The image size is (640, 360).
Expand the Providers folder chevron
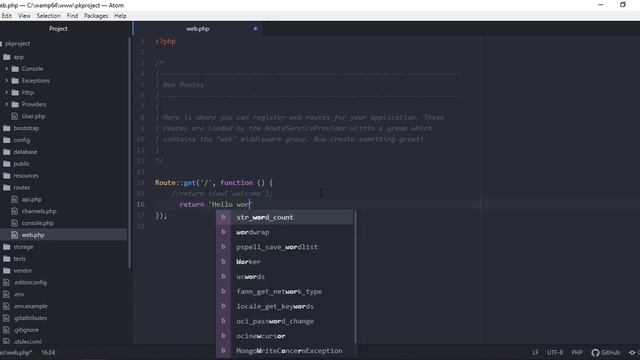pyautogui.click(x=6, y=104)
